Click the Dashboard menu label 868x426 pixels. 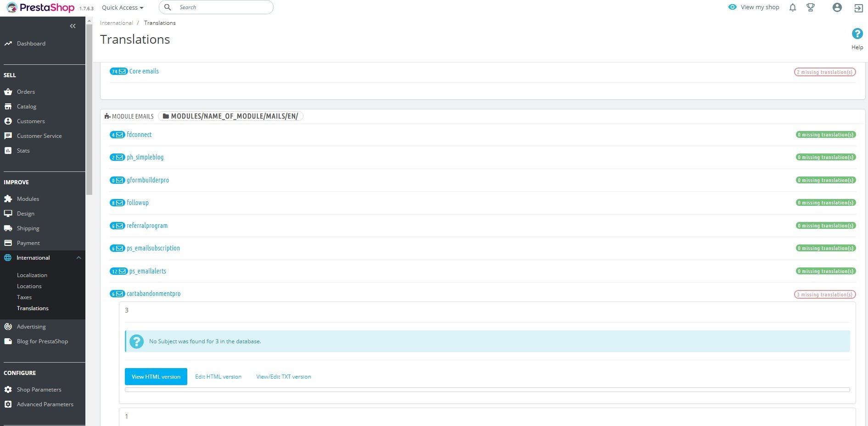coord(31,44)
